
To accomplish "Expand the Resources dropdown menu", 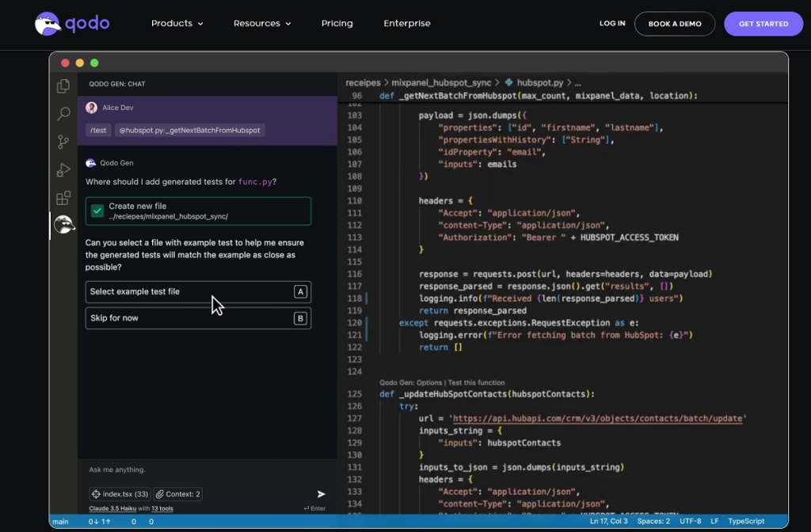I will 261,24.
